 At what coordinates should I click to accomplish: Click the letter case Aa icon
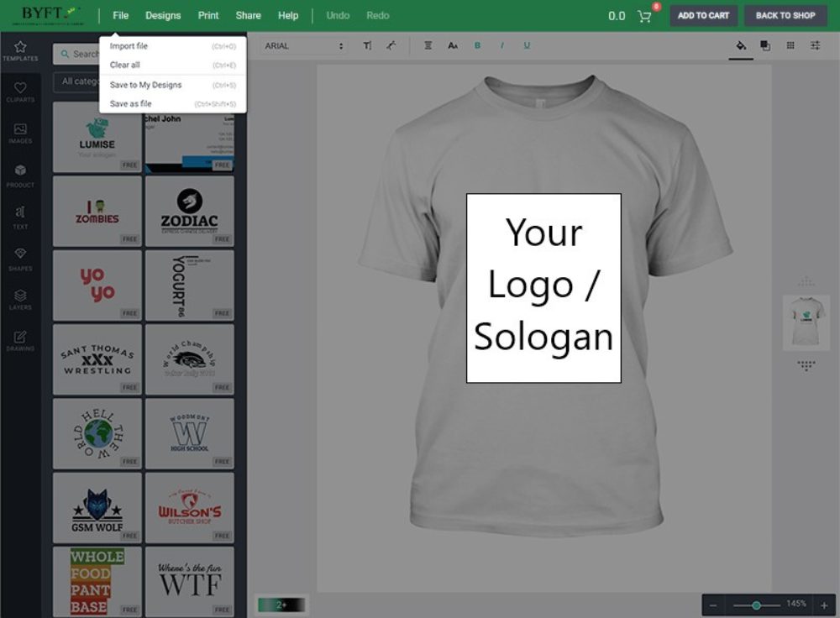coord(453,45)
